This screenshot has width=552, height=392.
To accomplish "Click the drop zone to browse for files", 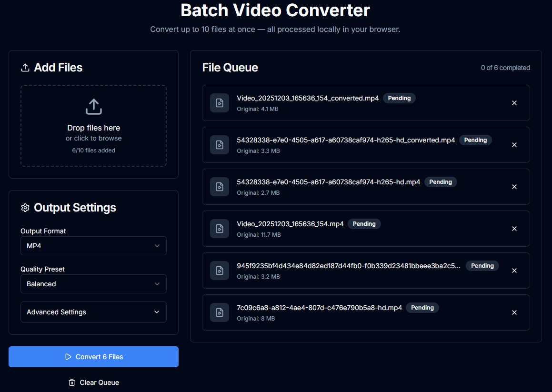I will [x=93, y=126].
